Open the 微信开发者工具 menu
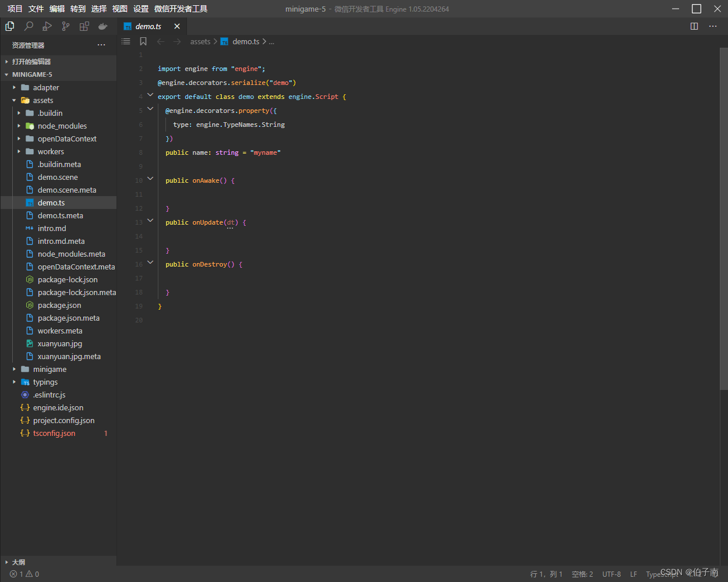Viewport: 728px width, 582px height. point(181,9)
